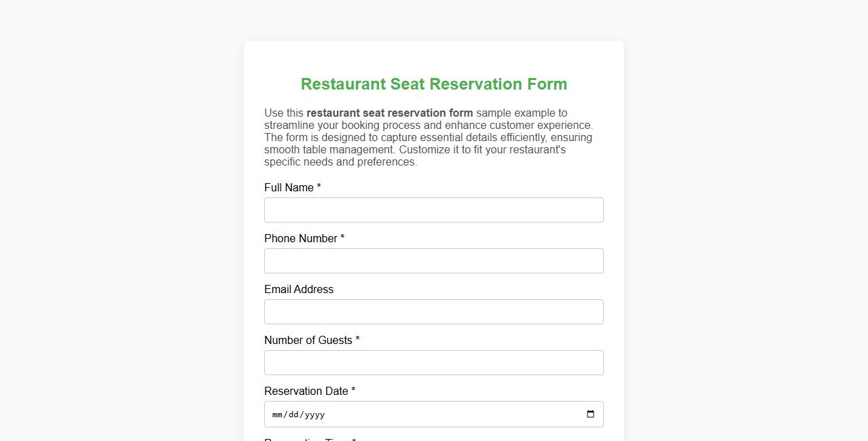The height and width of the screenshot is (441, 868).
Task: Click the Reservation Date label
Action: pyautogui.click(x=304, y=391)
